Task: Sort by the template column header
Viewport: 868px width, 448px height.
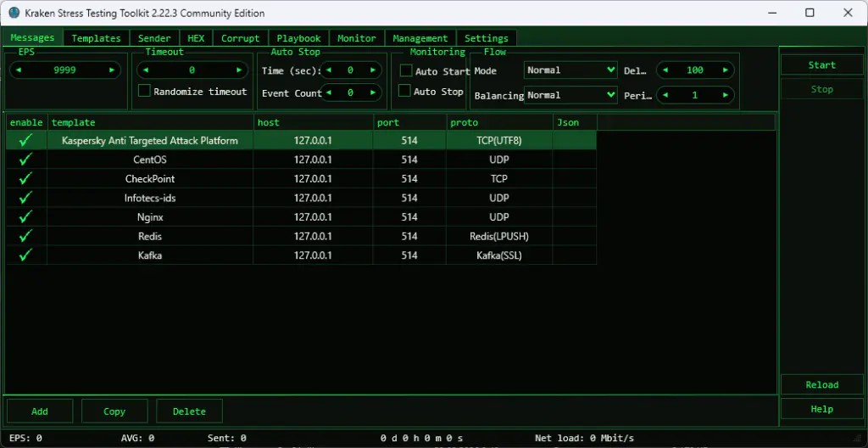Action: pos(151,122)
